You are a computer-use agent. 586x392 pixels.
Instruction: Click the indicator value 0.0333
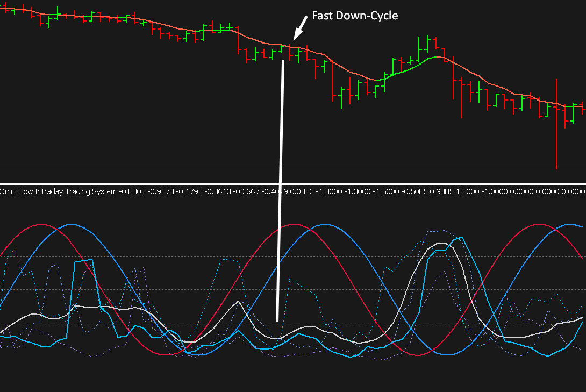click(302, 192)
